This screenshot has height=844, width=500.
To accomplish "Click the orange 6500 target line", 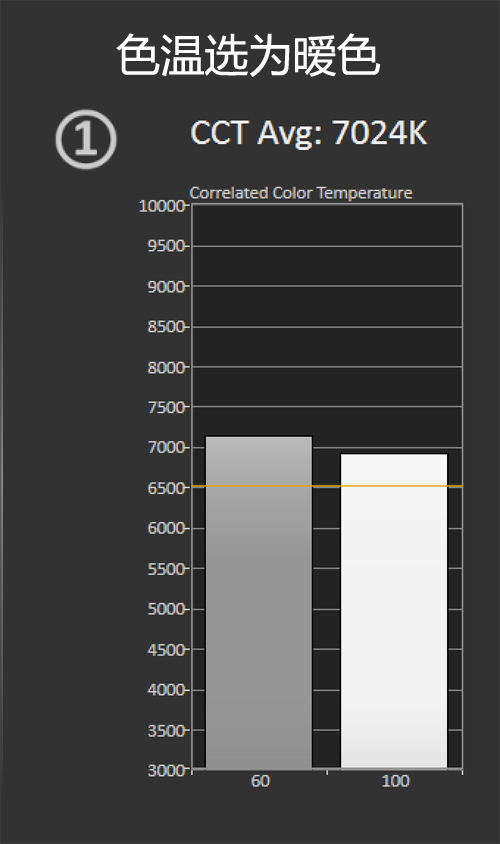I will click(327, 486).
